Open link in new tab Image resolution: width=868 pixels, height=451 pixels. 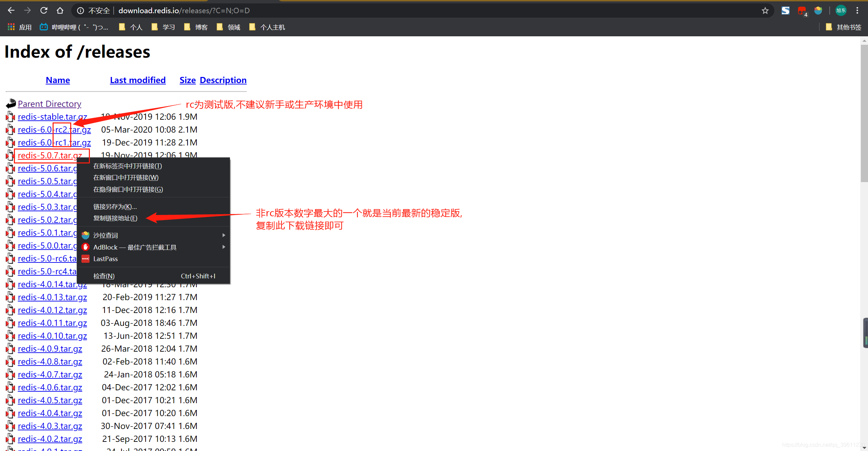tap(127, 166)
